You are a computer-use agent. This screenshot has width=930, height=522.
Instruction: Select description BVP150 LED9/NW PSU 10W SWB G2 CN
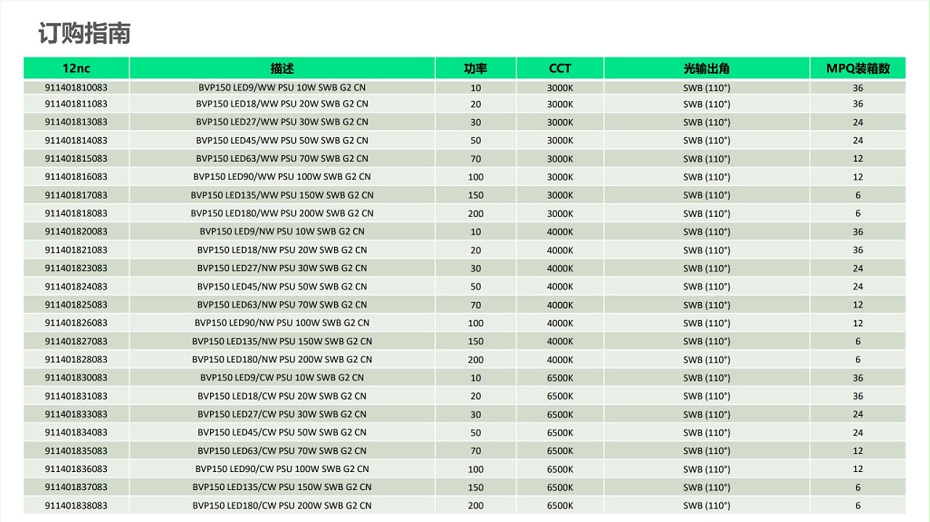tap(282, 231)
